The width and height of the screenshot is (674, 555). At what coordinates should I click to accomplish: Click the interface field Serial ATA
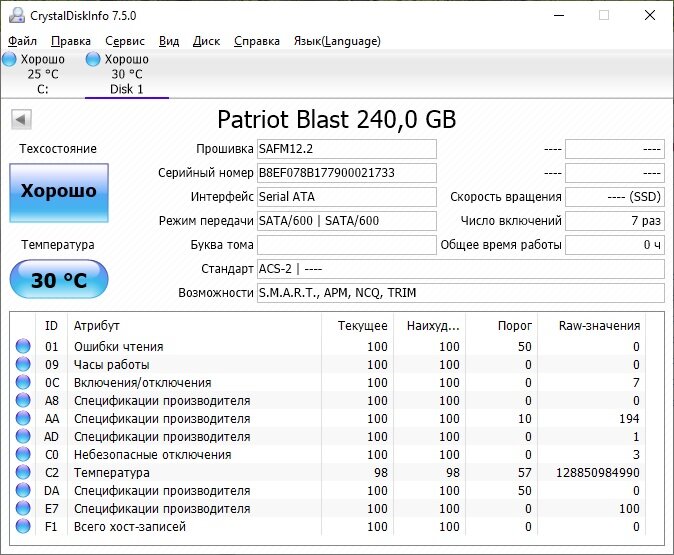click(346, 197)
